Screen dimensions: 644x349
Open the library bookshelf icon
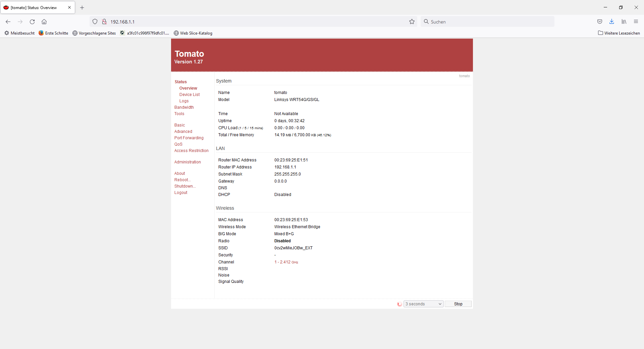click(x=624, y=22)
